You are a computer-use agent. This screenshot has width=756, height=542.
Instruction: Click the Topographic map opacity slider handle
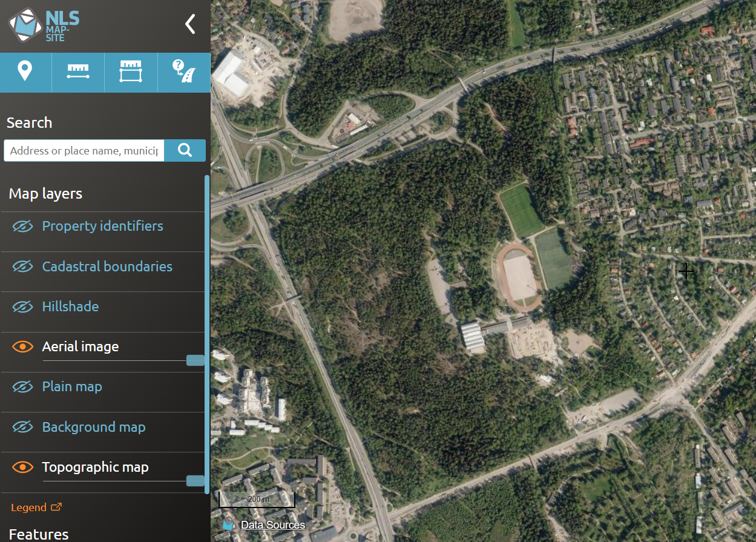[x=195, y=481]
